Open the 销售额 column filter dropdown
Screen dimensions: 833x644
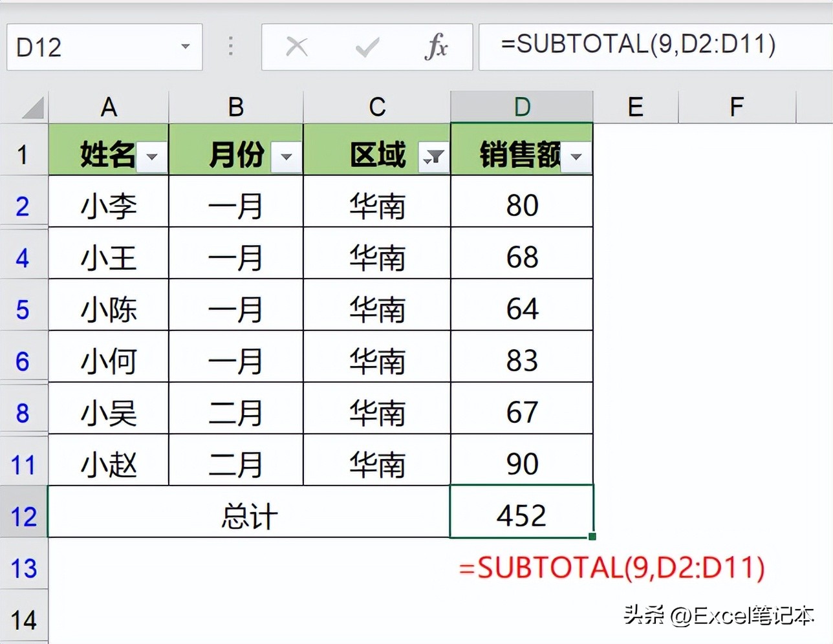click(578, 156)
